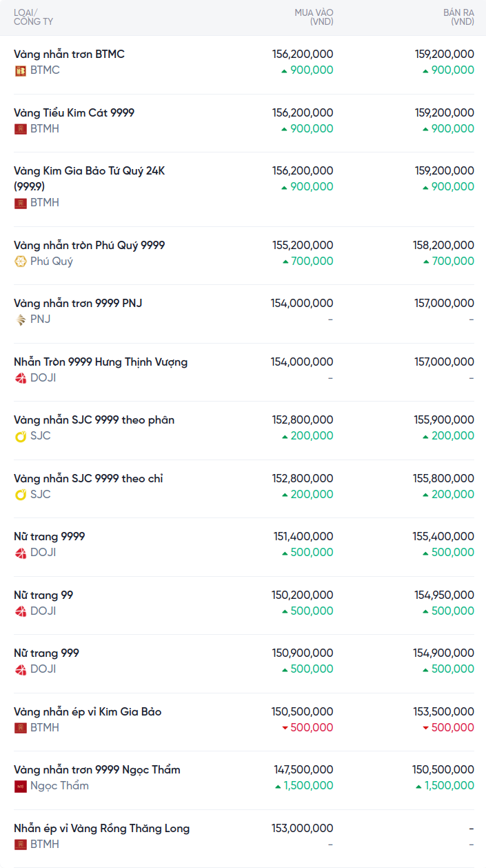Click the MUA VÀO column header
486x868 pixels.
(x=314, y=17)
